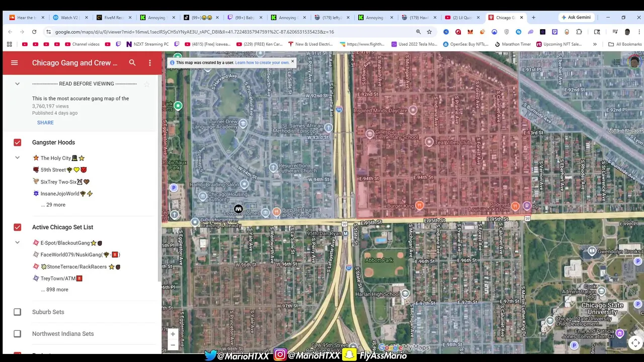
Task: Open Ask Gemini button
Action: pyautogui.click(x=577, y=18)
